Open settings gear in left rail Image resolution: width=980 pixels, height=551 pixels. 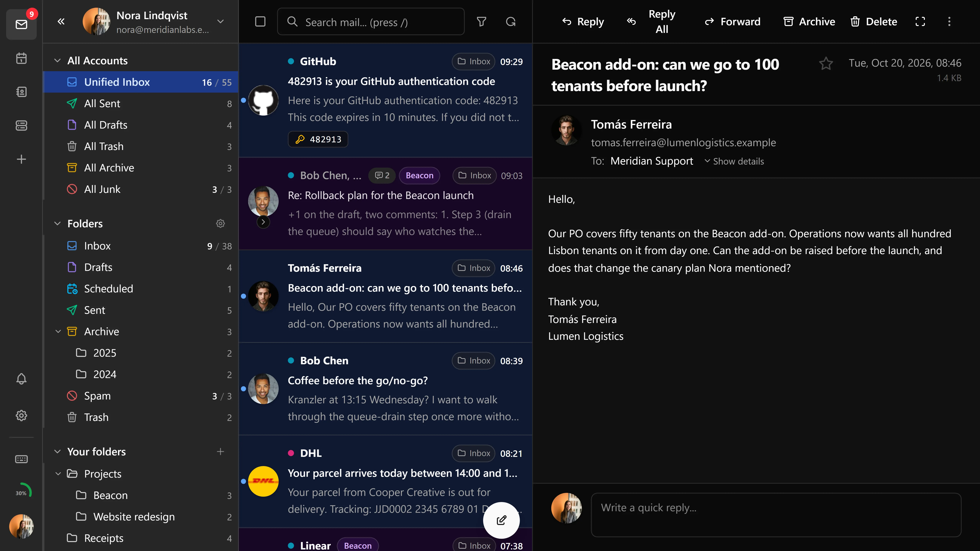[21, 415]
